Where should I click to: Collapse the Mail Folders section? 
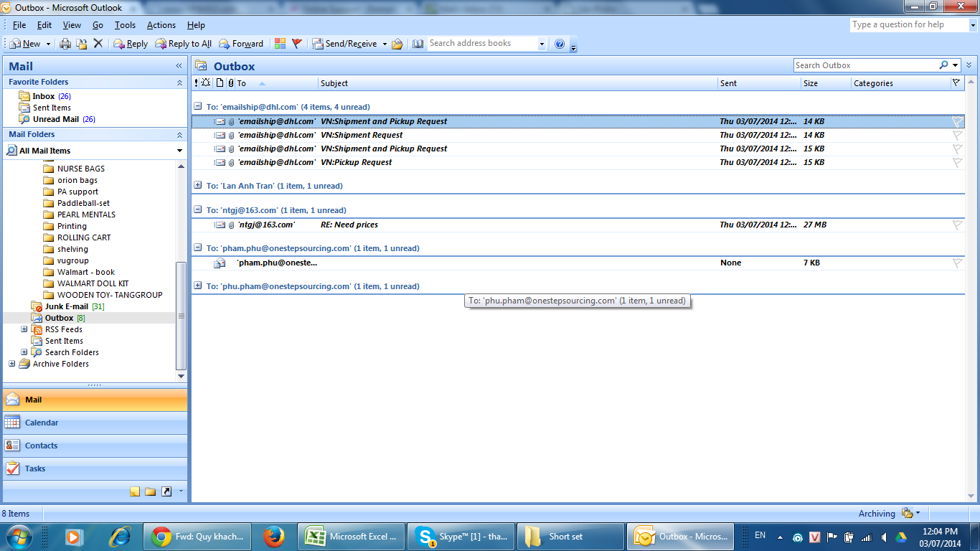pos(179,135)
